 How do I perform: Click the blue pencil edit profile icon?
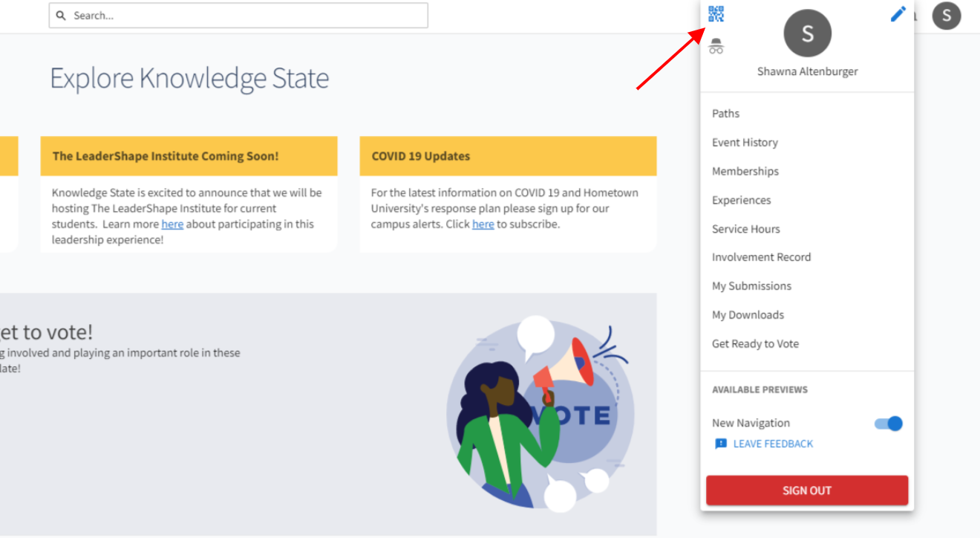pos(898,14)
